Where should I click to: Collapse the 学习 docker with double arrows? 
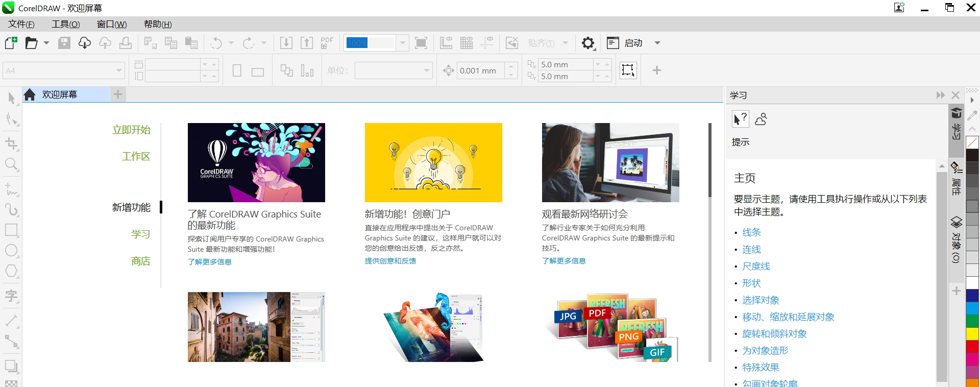(941, 95)
